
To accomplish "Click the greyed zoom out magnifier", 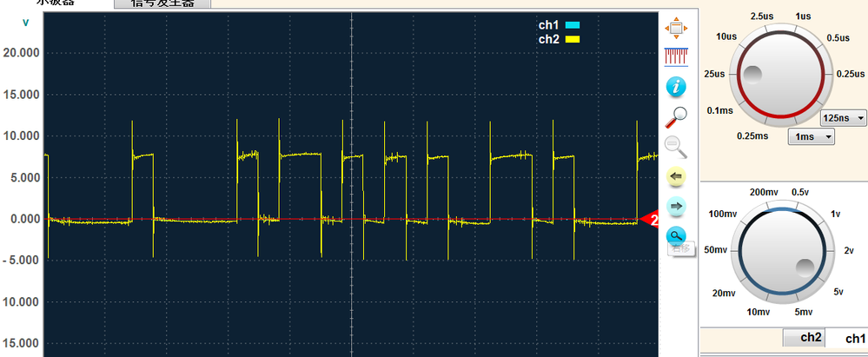I will pos(676,147).
